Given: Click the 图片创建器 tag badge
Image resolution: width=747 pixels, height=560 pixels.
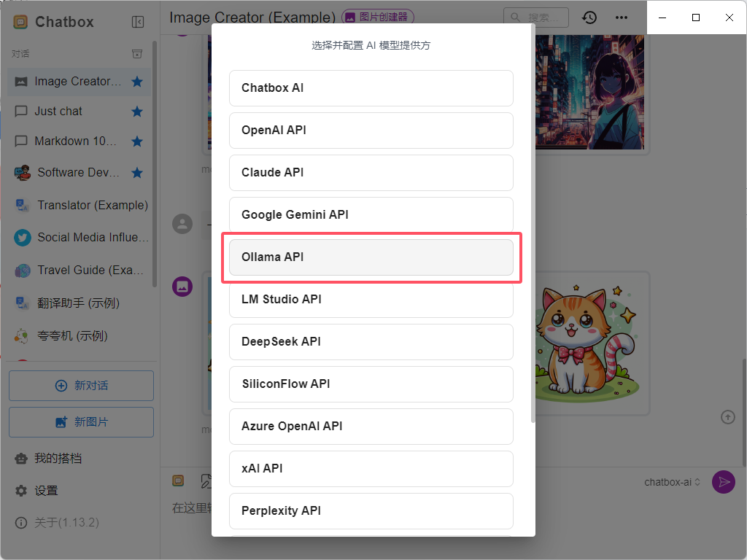Looking at the screenshot, I should click(377, 17).
